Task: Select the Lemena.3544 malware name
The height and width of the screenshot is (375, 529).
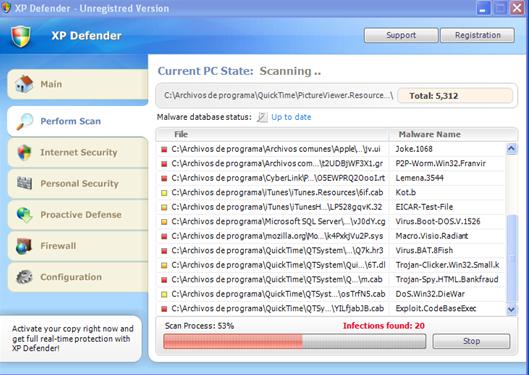Action: (419, 178)
